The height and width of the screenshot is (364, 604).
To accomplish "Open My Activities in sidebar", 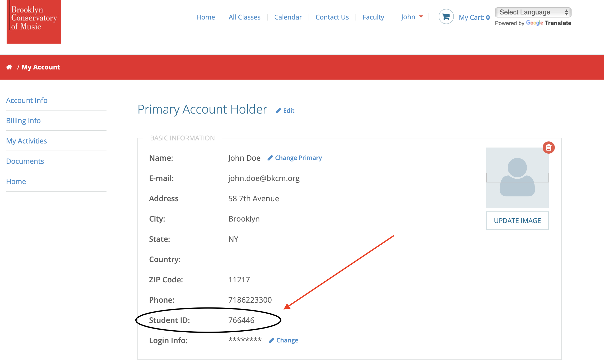I will click(26, 141).
